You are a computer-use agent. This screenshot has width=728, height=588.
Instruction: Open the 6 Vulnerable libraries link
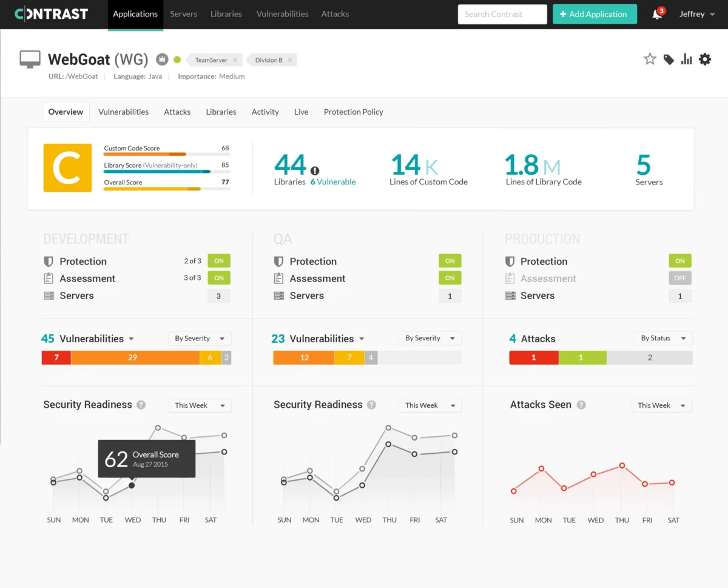[333, 181]
